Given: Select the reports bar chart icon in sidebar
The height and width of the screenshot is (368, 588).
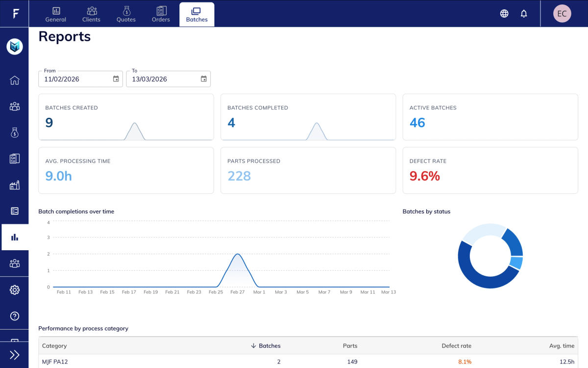Looking at the screenshot, I should (15, 237).
